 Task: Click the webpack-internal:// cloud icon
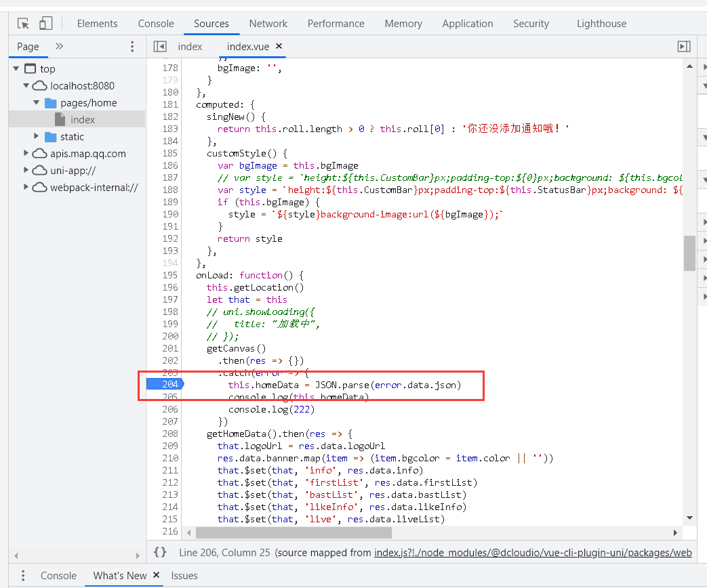coord(40,188)
